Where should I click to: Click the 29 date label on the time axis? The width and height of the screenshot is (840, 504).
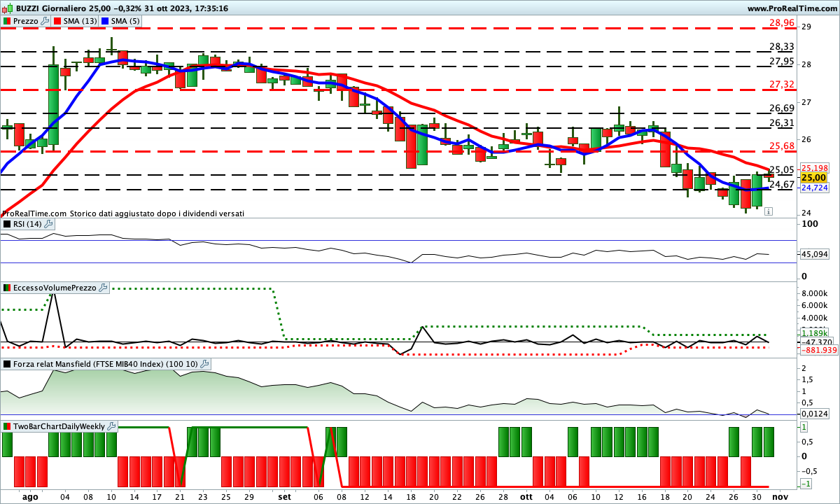(249, 496)
